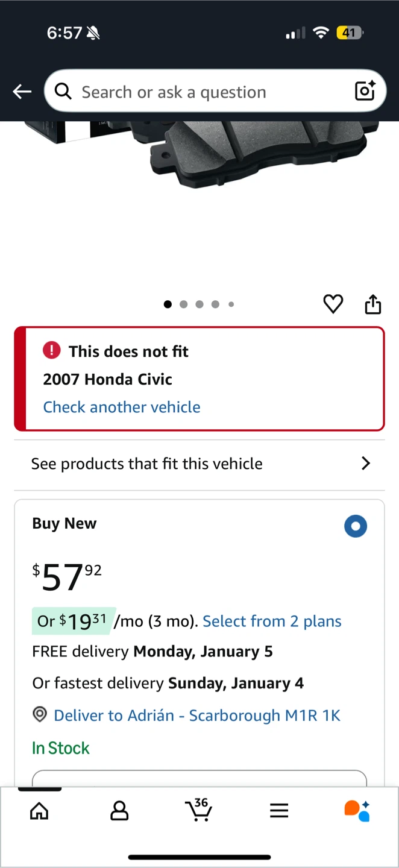The width and height of the screenshot is (399, 868).
Task: Open the hamburger menu
Action: tap(279, 811)
